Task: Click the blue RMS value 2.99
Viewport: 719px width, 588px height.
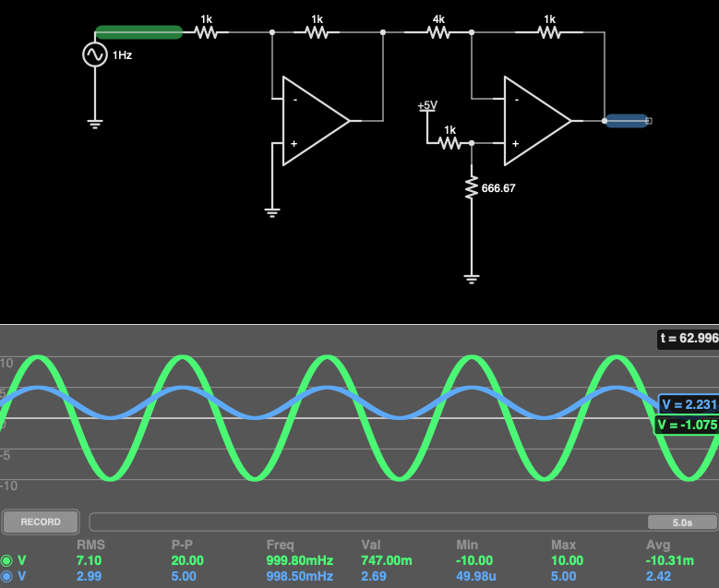Action: point(89,576)
